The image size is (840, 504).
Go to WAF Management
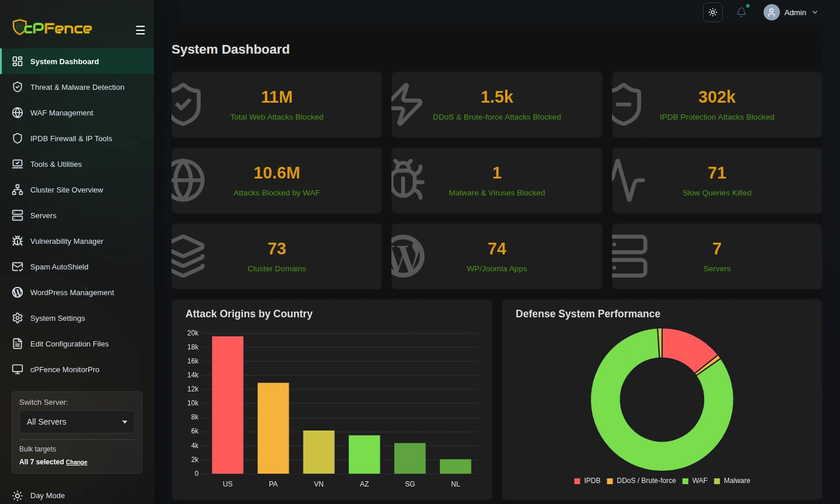77,113
